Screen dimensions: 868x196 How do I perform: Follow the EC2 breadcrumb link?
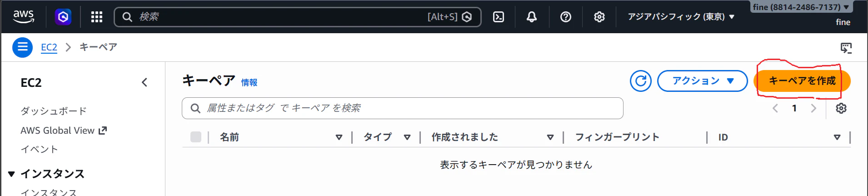pos(49,47)
